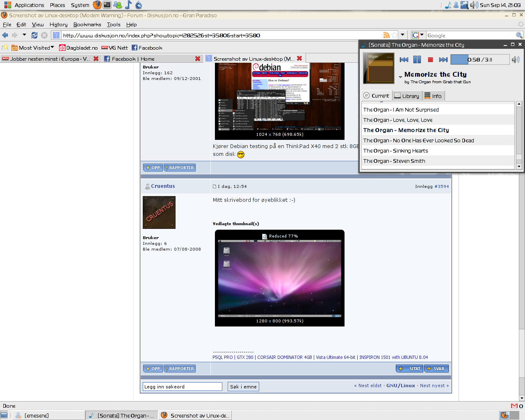Click the Nest nyest link

click(434, 386)
